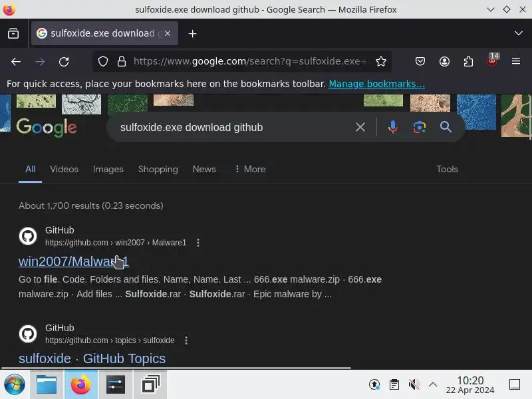
Task: Open the Firefox hamburger menu
Action: [x=516, y=61]
